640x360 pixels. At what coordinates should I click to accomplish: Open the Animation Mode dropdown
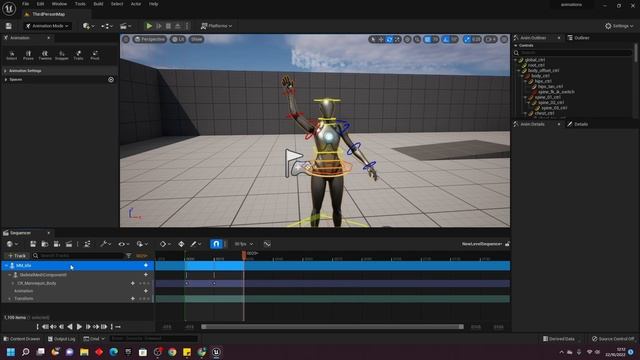tap(47, 26)
